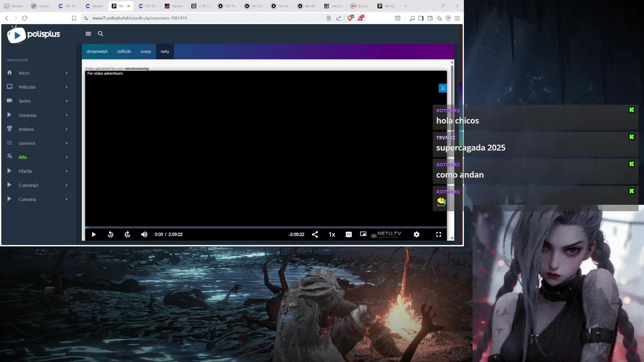Click the PlixFlix play icon

(x=9, y=171)
